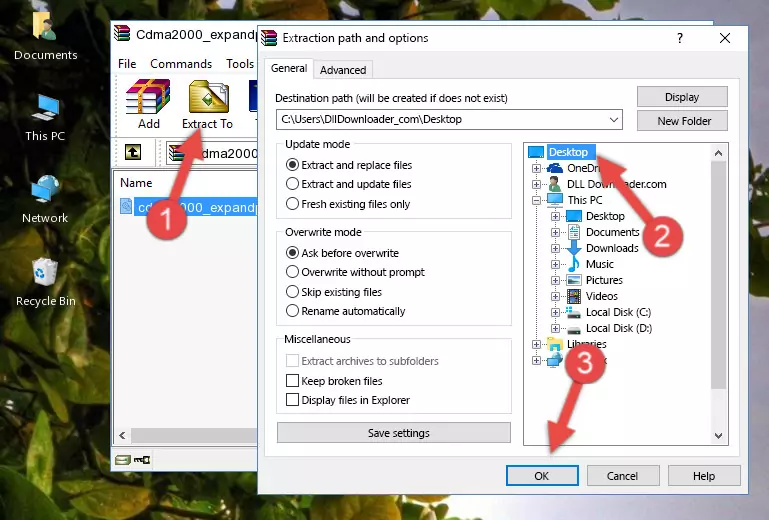
Task: Select DLL Downloader.com user folder in tree
Action: pos(616,184)
